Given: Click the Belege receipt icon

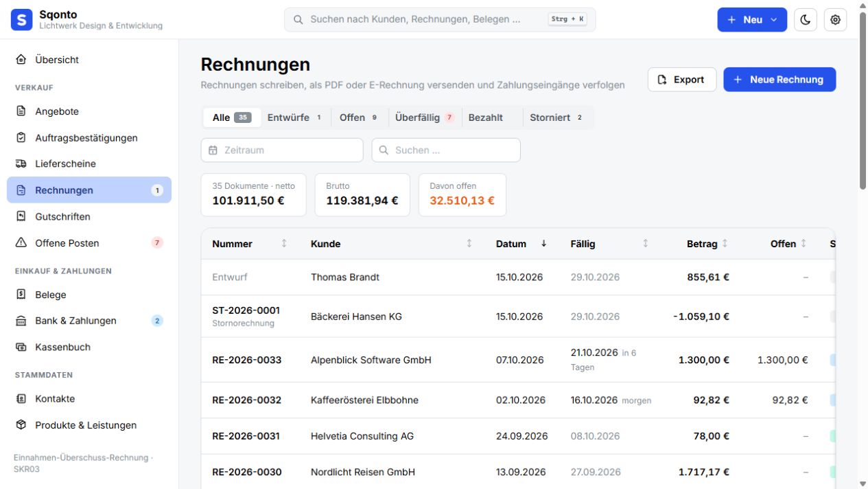Looking at the screenshot, I should click(21, 295).
